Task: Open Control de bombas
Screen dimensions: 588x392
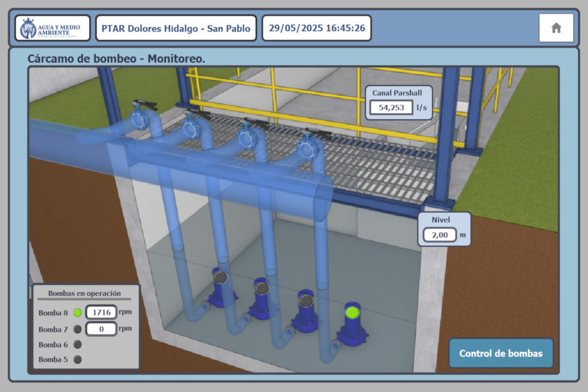Action: (501, 353)
